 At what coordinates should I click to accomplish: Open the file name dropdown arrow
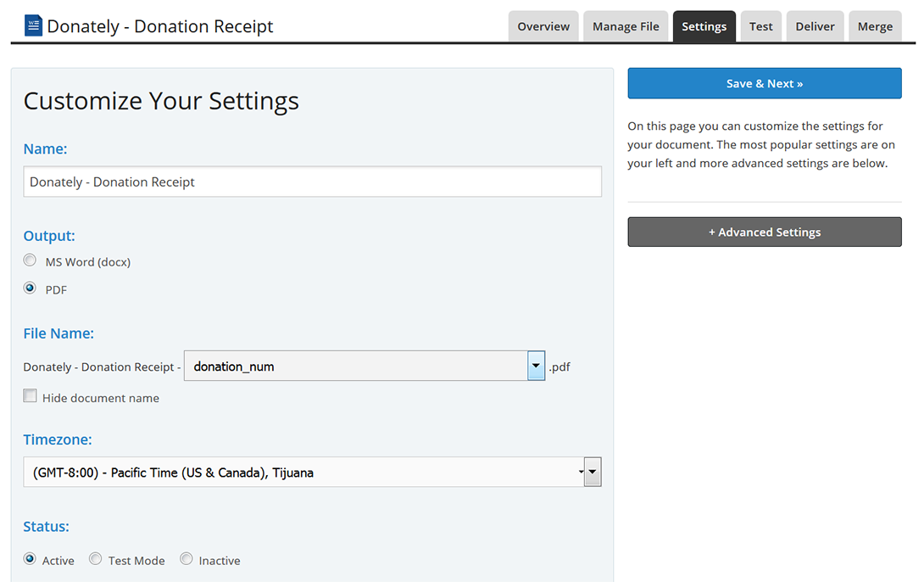tap(536, 367)
